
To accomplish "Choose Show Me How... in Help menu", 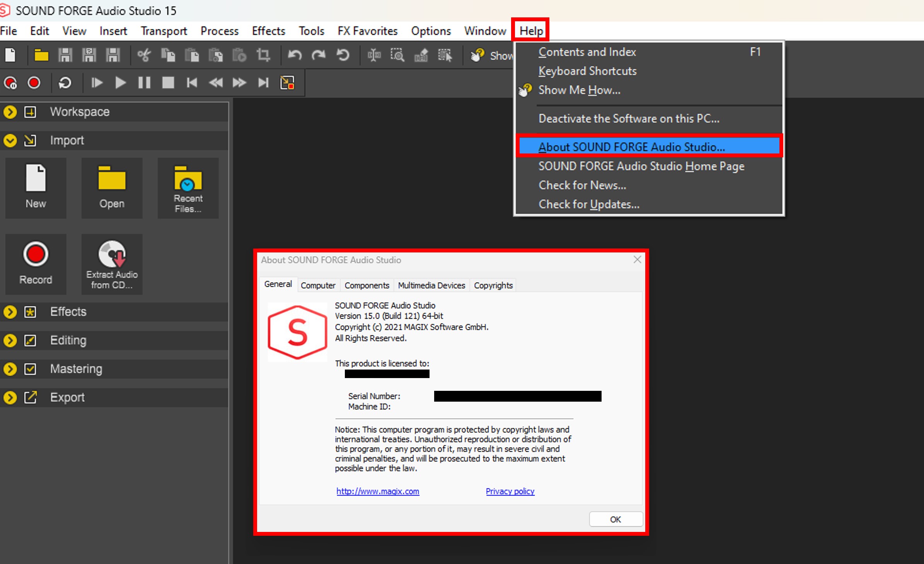I will point(649,90).
